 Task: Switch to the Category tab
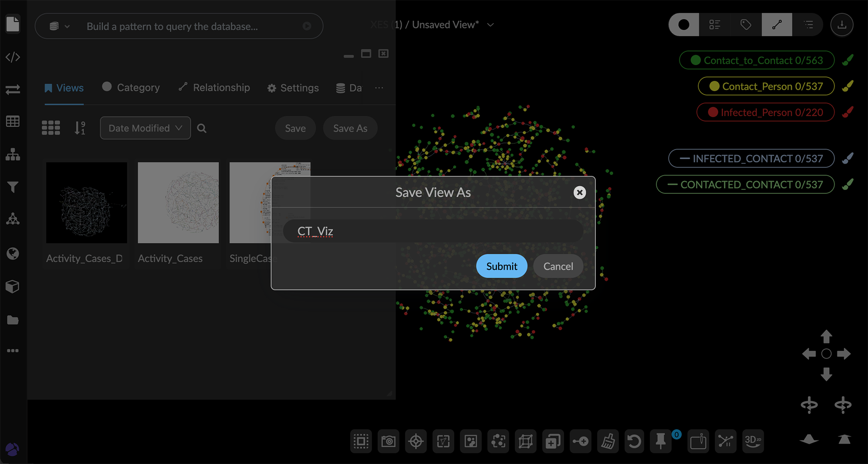(x=131, y=87)
